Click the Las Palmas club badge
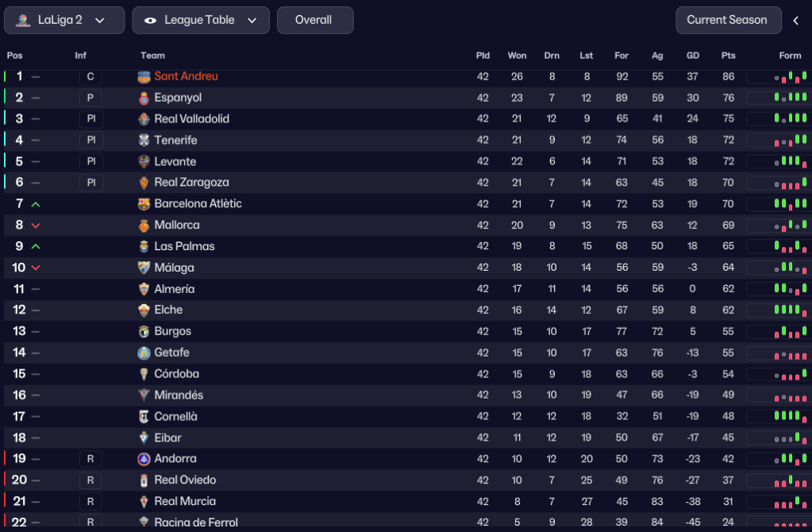The image size is (812, 532). pos(144,247)
